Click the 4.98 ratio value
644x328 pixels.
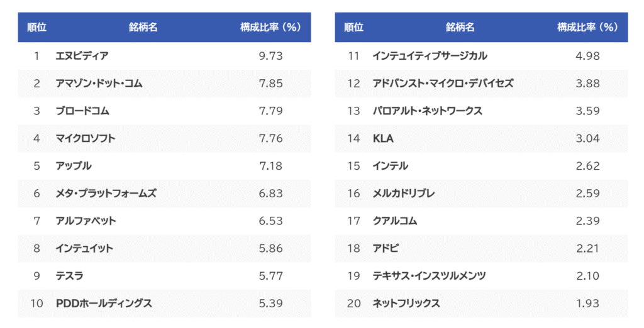point(588,56)
